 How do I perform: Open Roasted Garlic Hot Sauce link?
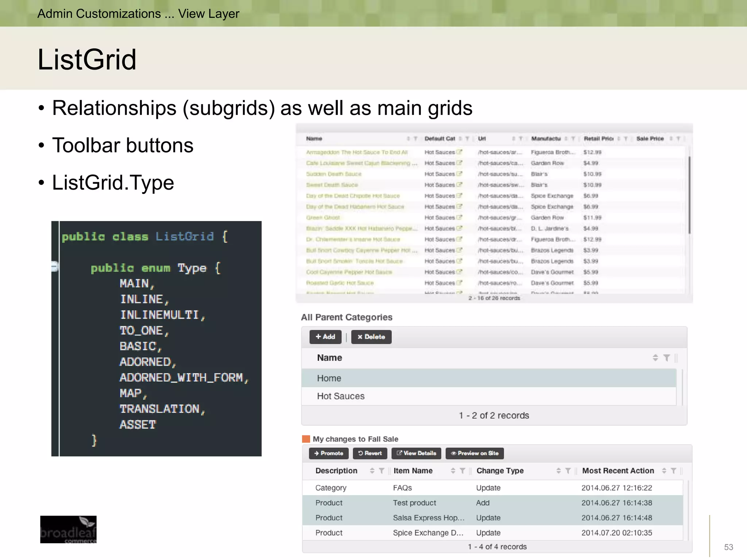point(340,283)
